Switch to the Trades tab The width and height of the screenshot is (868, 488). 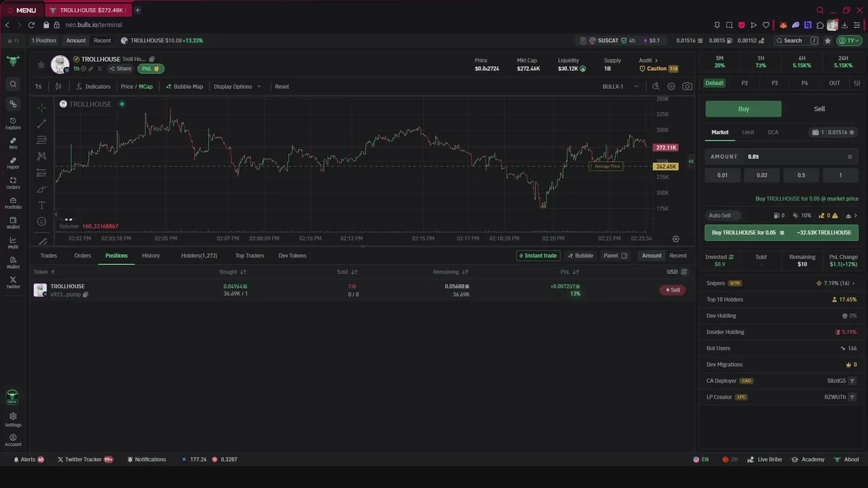click(x=49, y=256)
